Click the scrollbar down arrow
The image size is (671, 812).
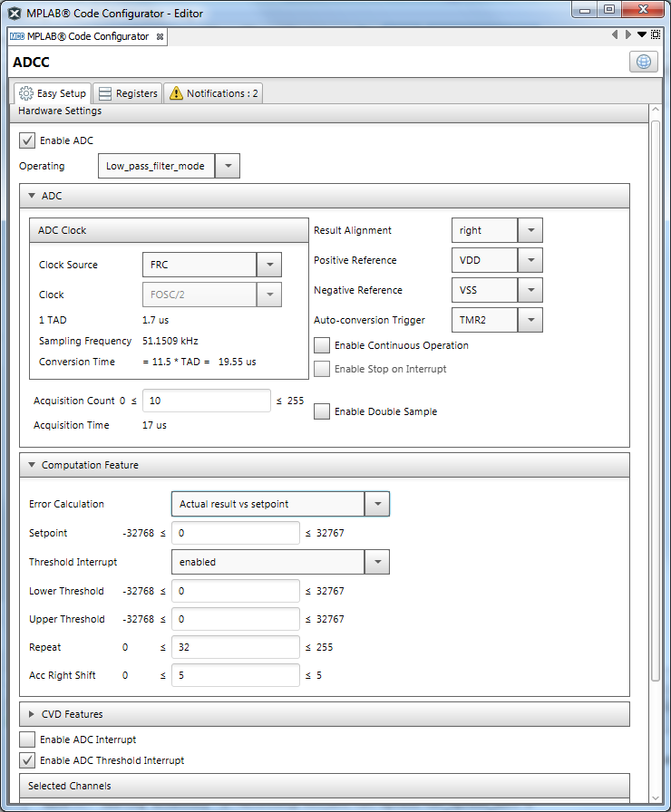656,798
